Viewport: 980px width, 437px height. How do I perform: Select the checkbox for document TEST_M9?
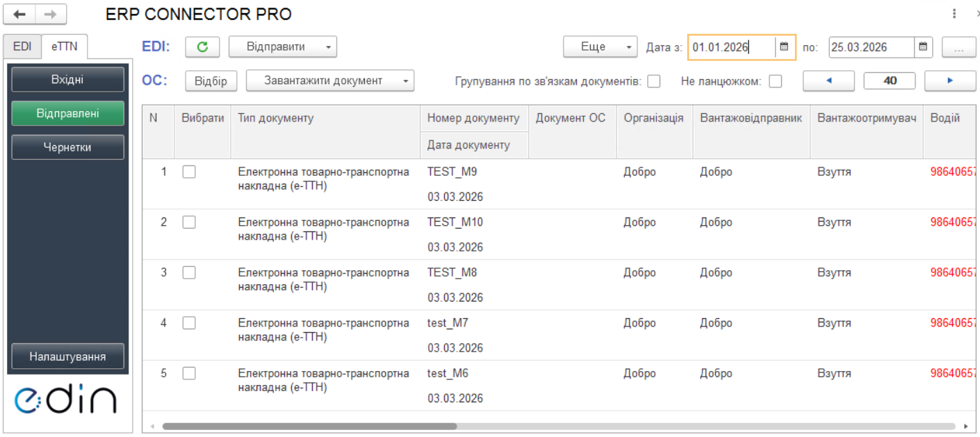point(189,172)
